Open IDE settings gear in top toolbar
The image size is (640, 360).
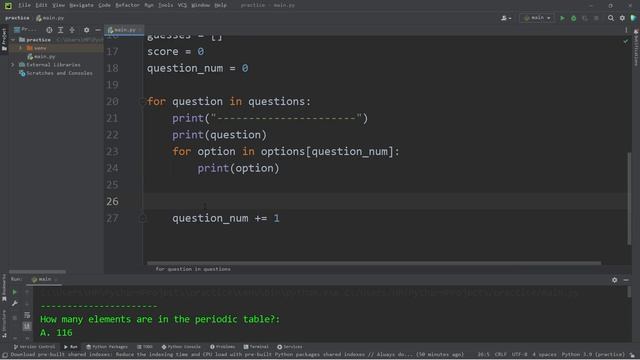(622, 18)
